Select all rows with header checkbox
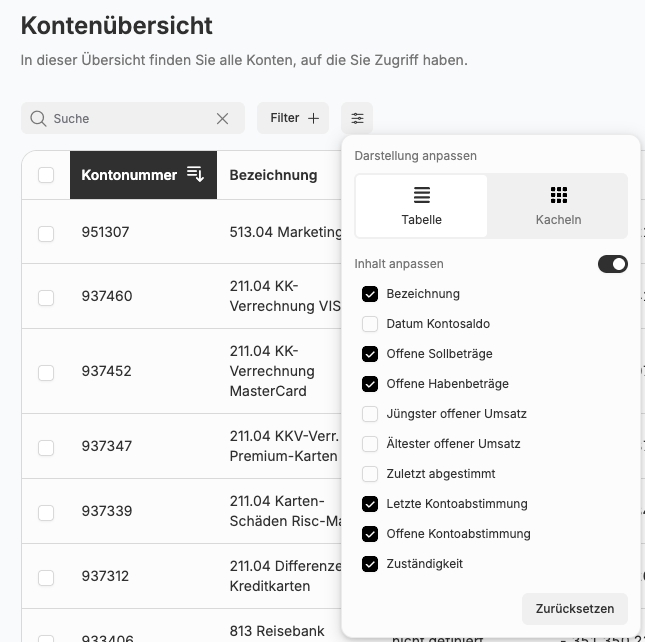 tap(46, 175)
